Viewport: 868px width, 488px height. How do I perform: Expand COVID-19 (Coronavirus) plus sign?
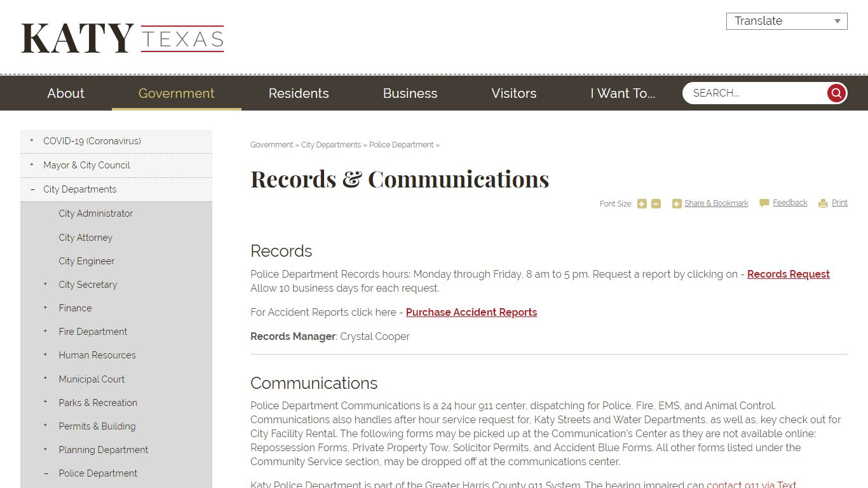pyautogui.click(x=32, y=140)
